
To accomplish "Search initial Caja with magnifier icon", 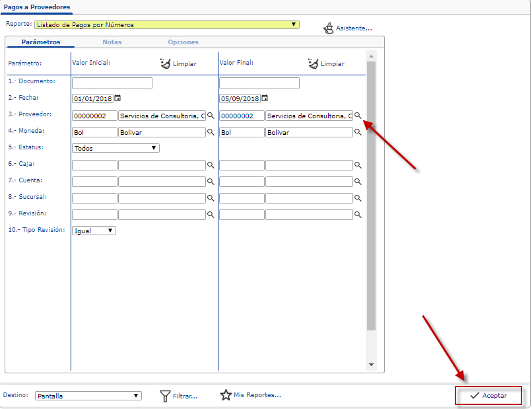I will 211,165.
